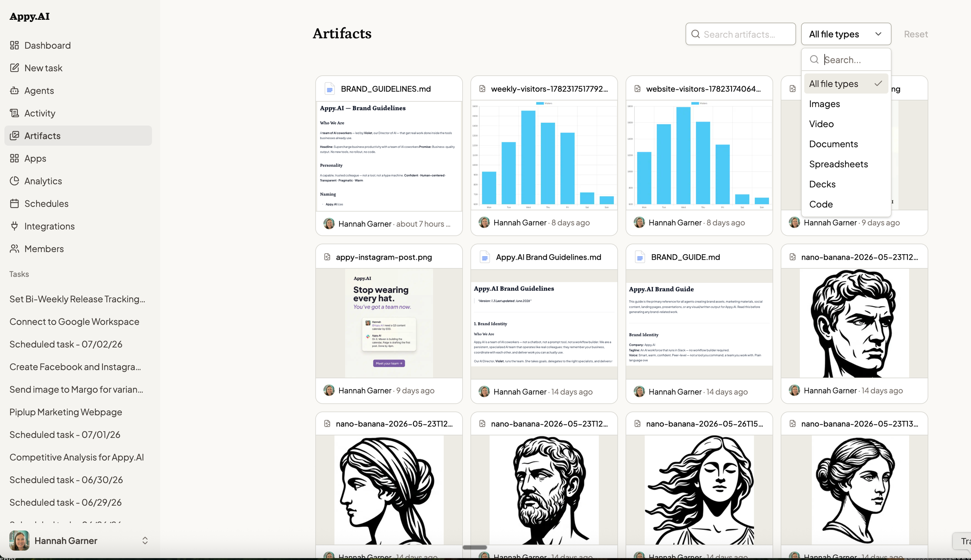Select All file types option
The image size is (971, 560).
point(846,83)
